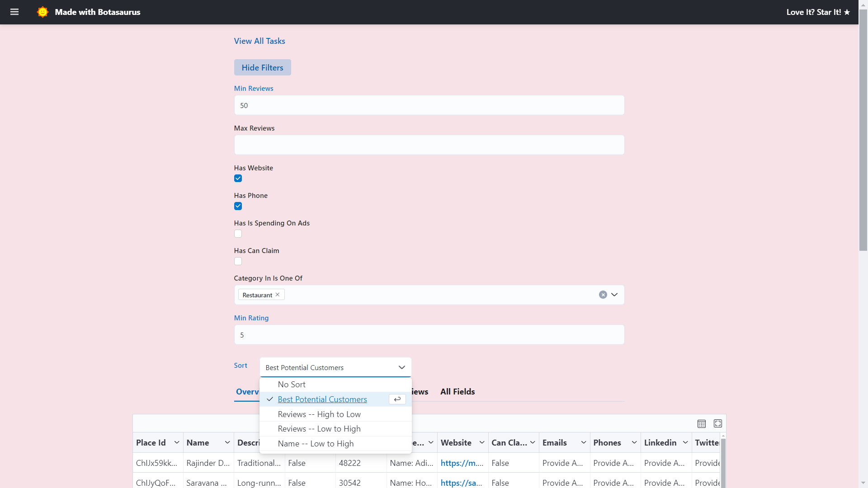868x488 pixels.
Task: Open View All Tasks link
Action: coord(259,41)
